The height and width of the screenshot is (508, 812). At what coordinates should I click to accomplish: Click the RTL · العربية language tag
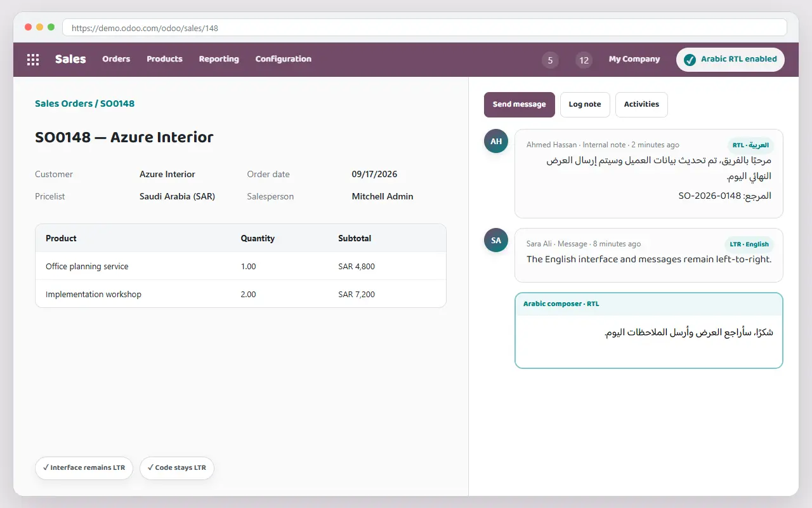[x=750, y=145]
